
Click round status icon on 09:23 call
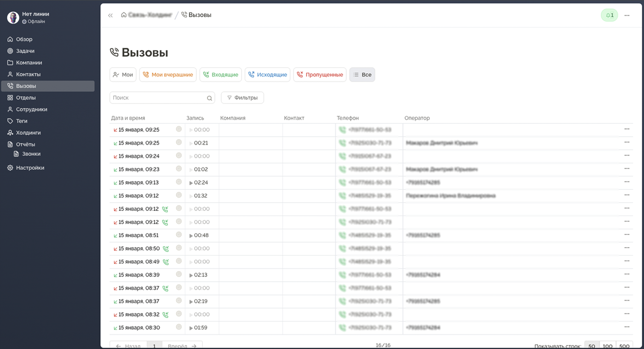click(x=179, y=169)
